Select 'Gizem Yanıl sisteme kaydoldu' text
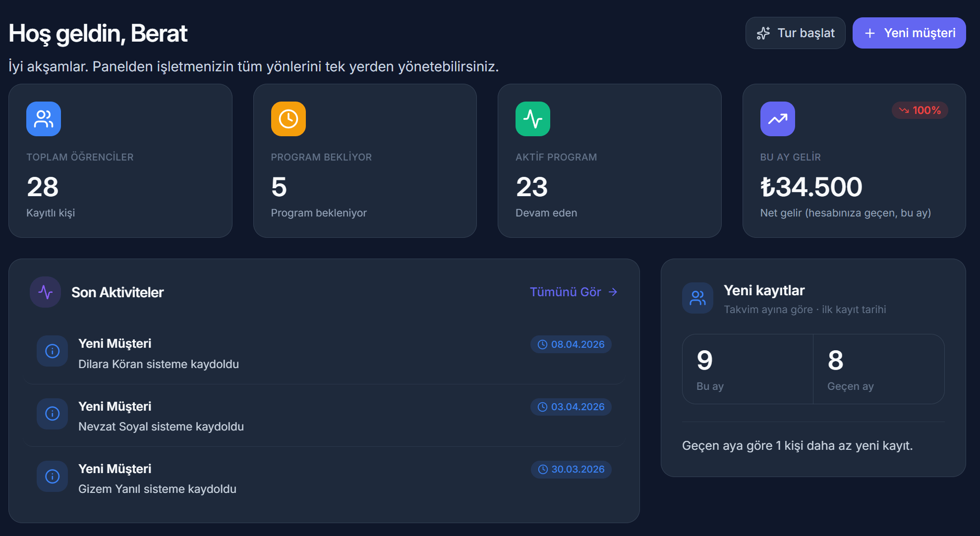This screenshot has height=536, width=980. pos(158,489)
